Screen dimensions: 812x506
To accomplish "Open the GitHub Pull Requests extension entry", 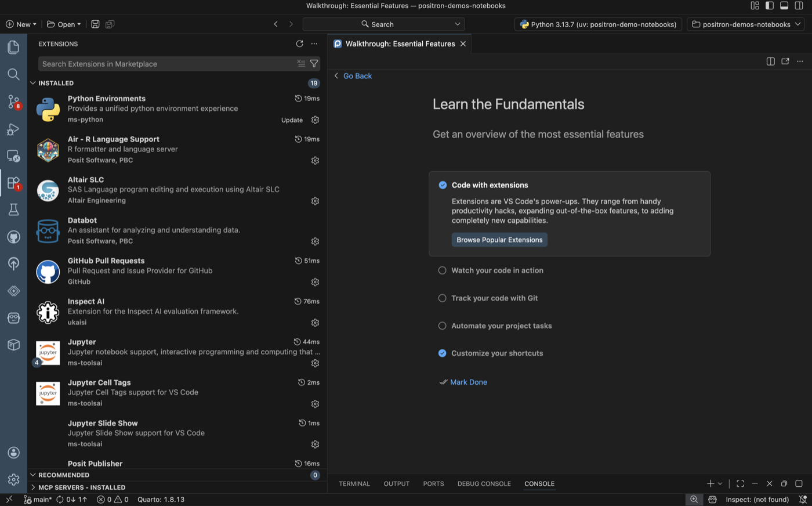I will point(177,271).
